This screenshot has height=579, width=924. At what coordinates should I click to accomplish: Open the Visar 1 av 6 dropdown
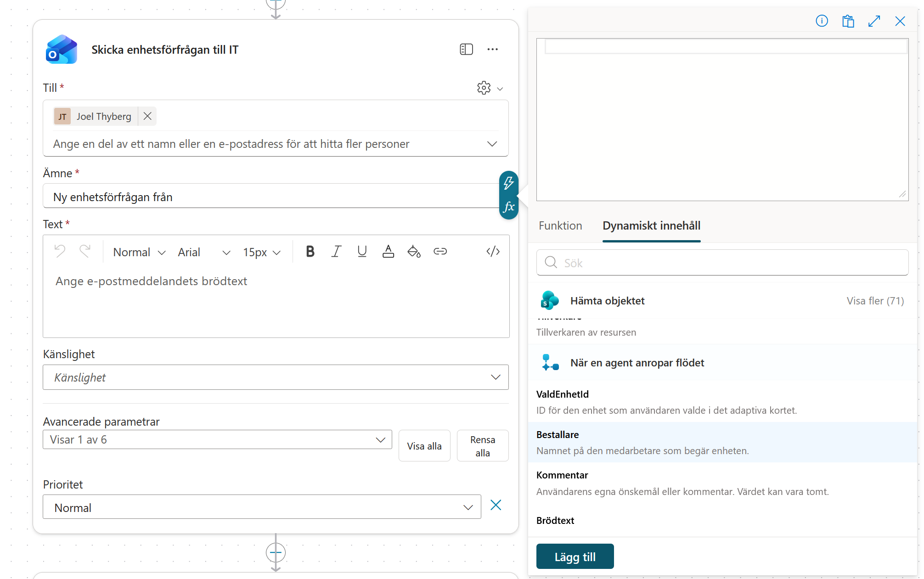click(x=217, y=439)
